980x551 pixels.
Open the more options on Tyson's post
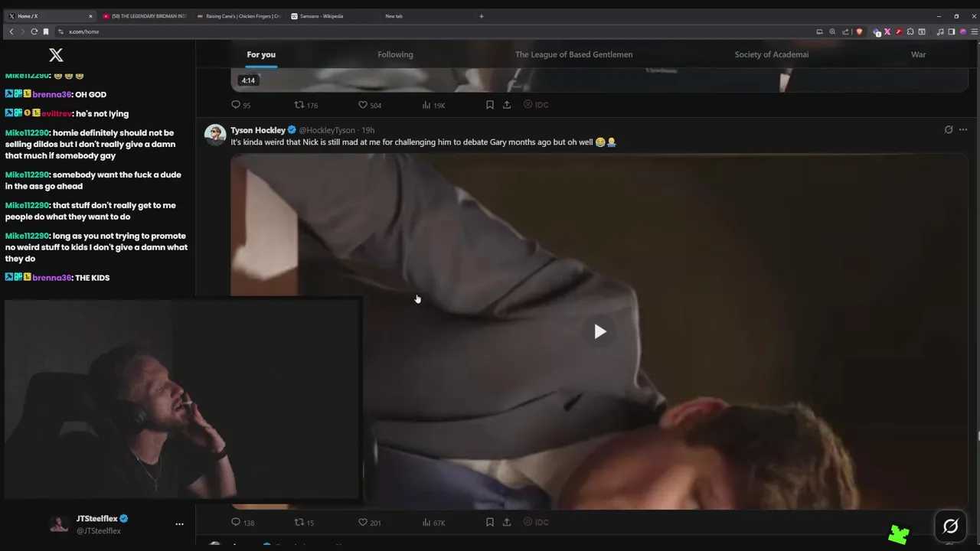[963, 130]
